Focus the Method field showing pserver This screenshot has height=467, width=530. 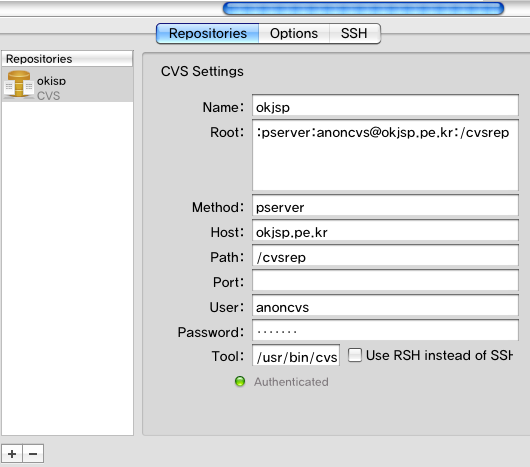point(385,205)
